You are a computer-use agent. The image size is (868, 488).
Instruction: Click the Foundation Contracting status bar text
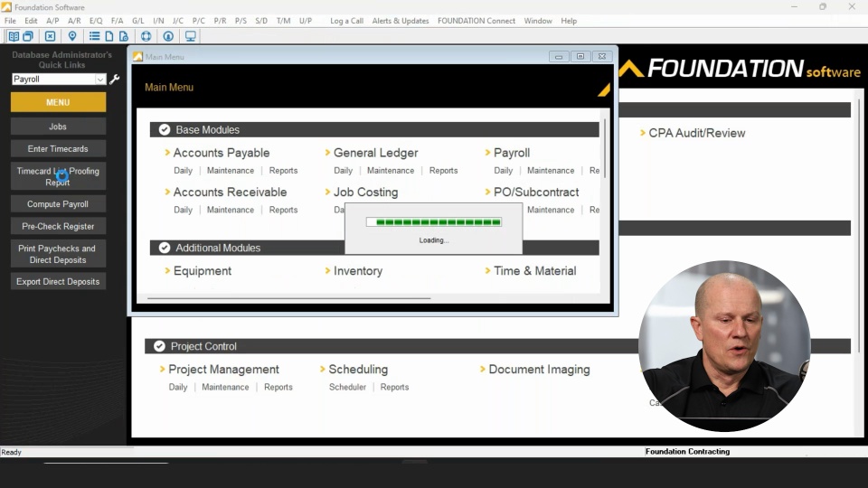pyautogui.click(x=687, y=452)
